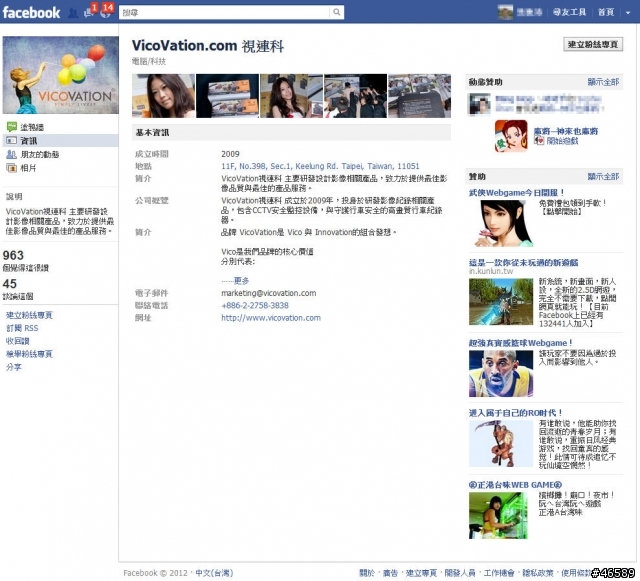The height and width of the screenshot is (581, 640).
Task: Click phone number +886-2-2758-3838
Action: coord(255,305)
